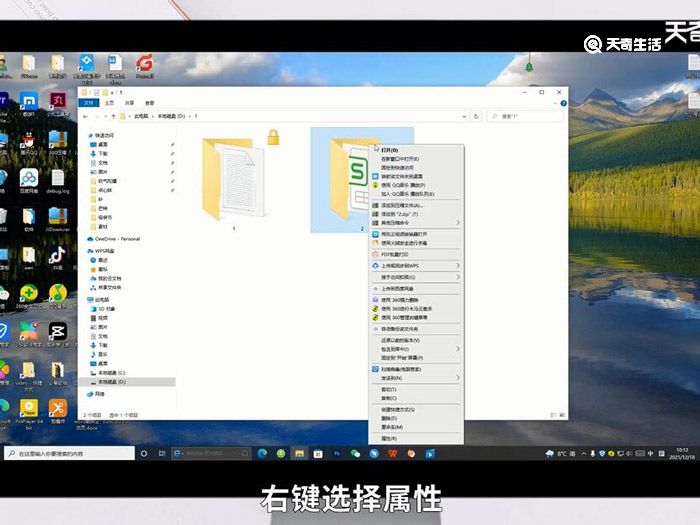Open the 主页 ribbon tab
Viewport: 700px width, 525px height.
tap(109, 103)
